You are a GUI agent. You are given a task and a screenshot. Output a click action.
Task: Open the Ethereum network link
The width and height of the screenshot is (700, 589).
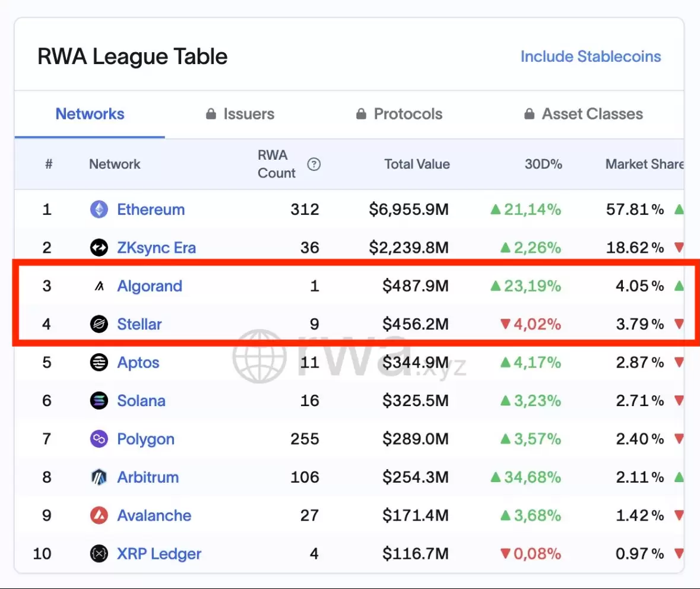coord(151,210)
